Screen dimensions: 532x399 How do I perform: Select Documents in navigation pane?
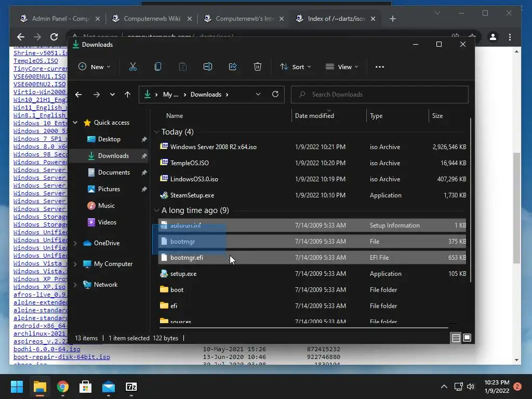[x=114, y=172]
